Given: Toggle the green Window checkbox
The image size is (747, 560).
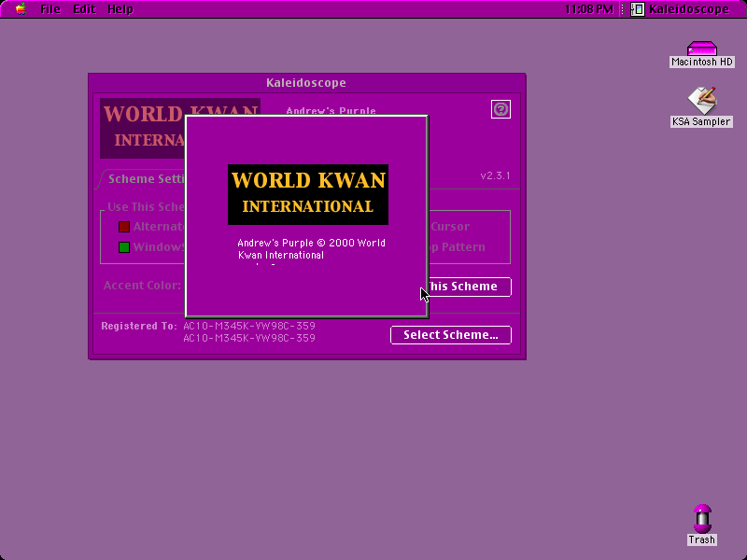Looking at the screenshot, I should [124, 247].
